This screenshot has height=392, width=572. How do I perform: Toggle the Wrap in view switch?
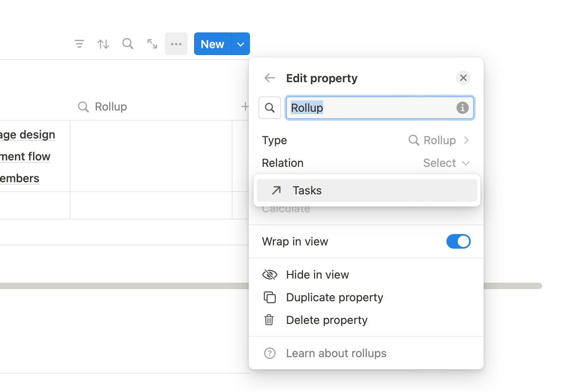point(458,241)
